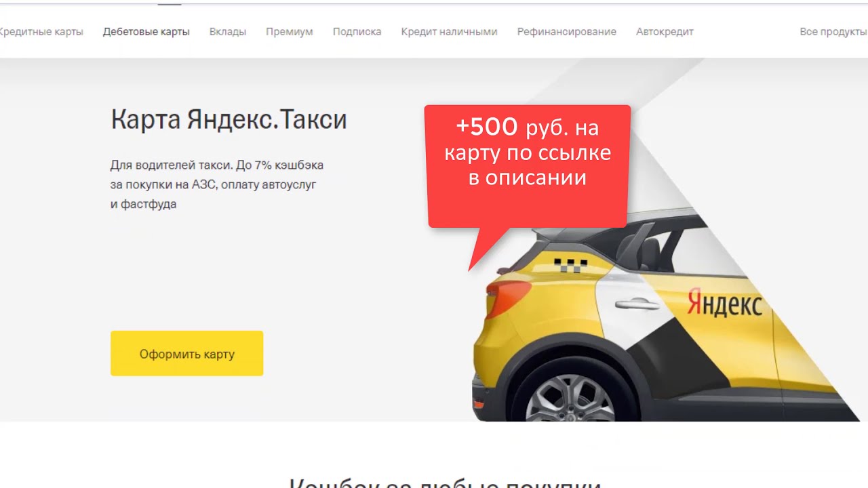
Task: Click the red +500 руб. callout banner
Action: tap(528, 167)
